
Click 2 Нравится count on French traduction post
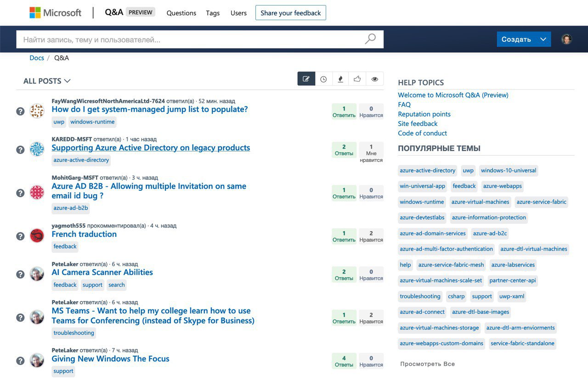point(371,236)
